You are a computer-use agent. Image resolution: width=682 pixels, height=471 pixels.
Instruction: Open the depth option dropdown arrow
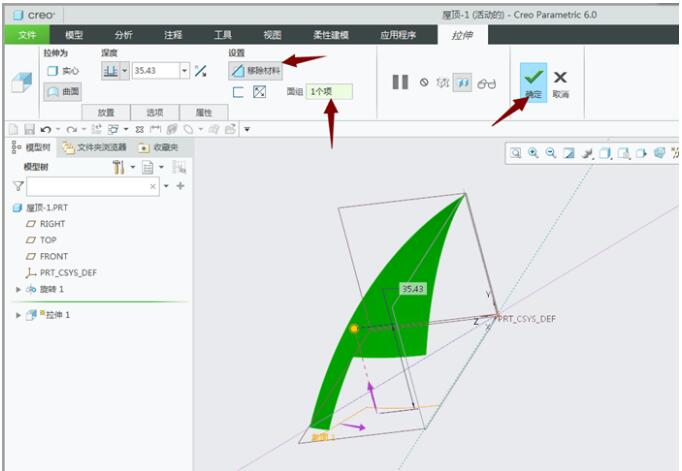124,70
